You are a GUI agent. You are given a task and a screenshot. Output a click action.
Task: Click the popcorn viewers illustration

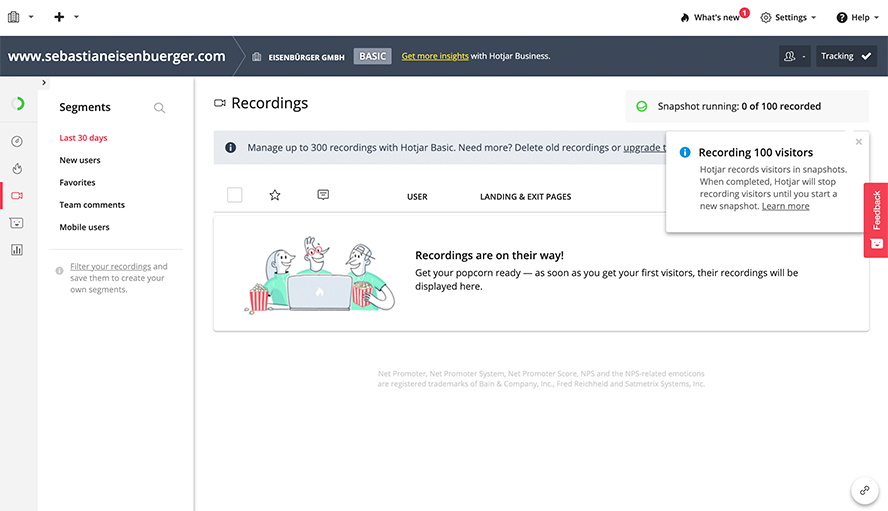pos(319,275)
